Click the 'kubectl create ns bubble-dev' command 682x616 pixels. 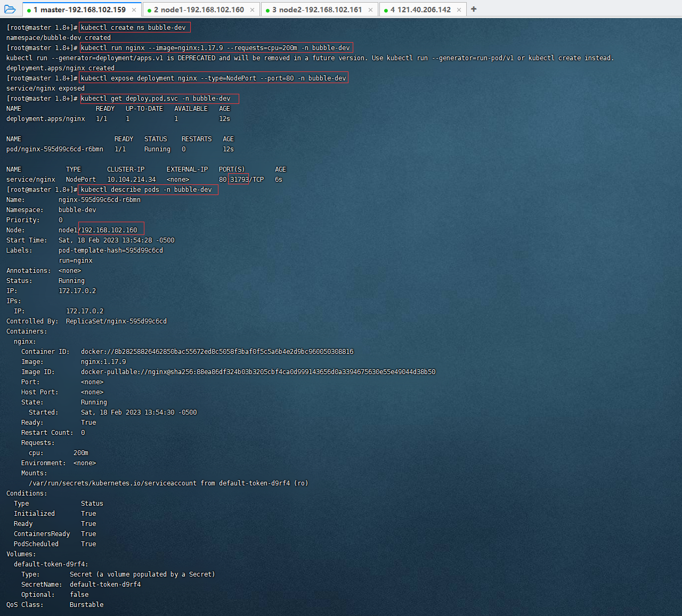click(134, 28)
